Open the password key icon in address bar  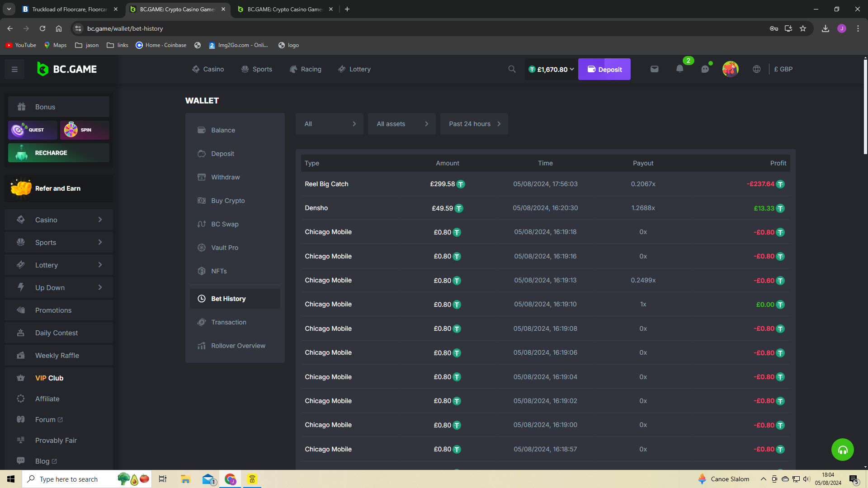coord(774,28)
